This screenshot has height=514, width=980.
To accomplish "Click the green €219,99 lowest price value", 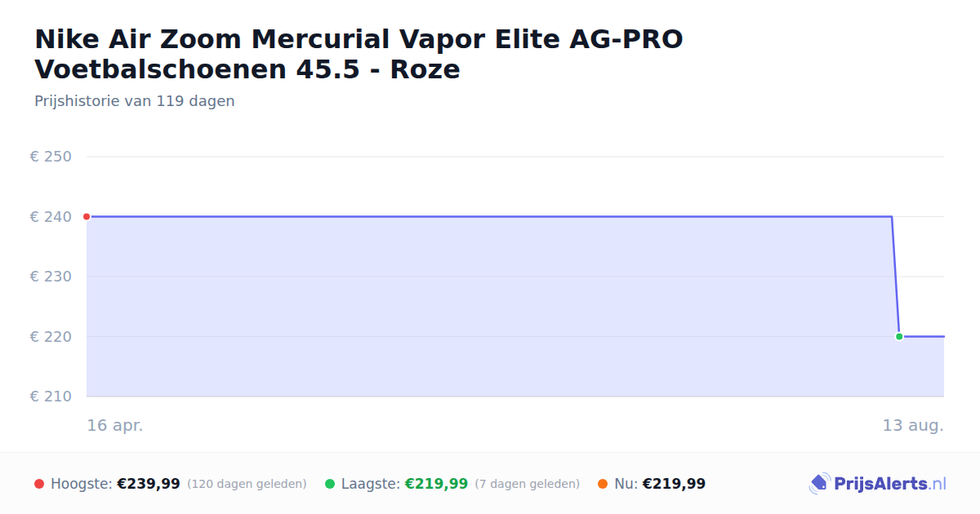I will (436, 484).
